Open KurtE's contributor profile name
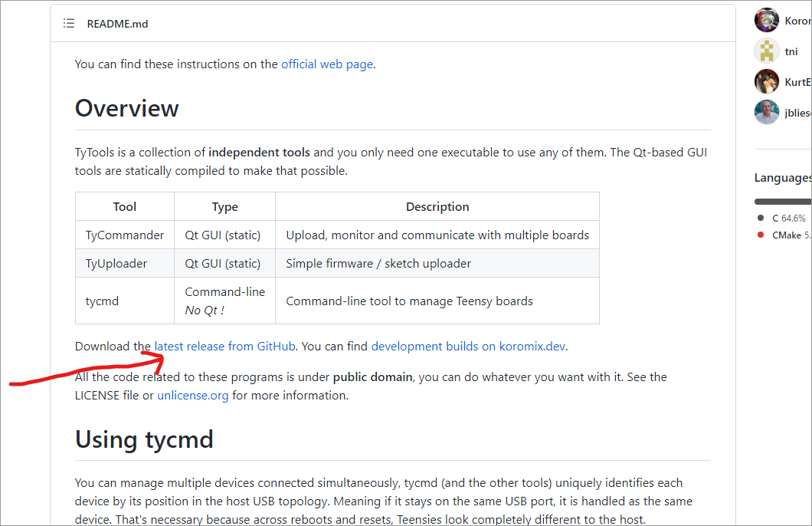The height and width of the screenshot is (526, 812). tap(797, 81)
